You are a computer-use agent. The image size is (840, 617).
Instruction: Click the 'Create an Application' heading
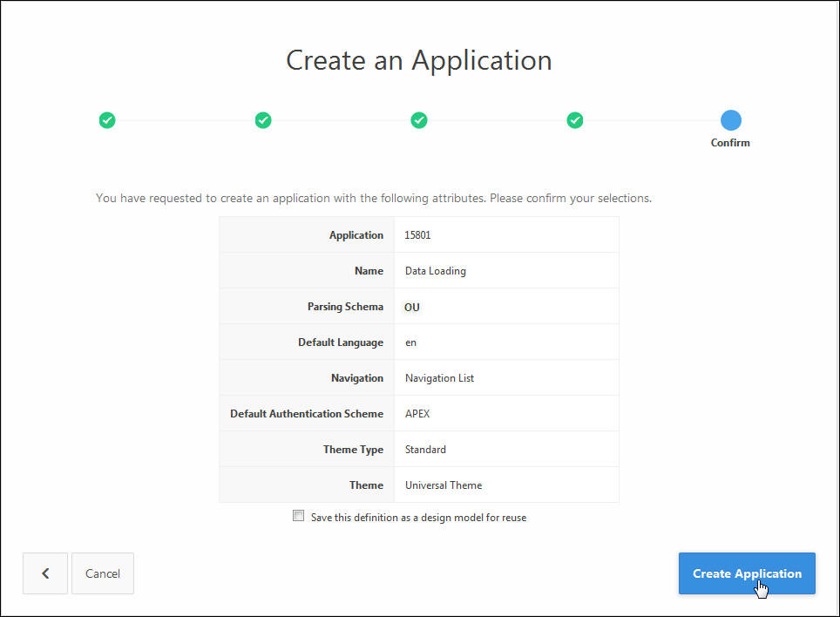pyautogui.click(x=419, y=60)
